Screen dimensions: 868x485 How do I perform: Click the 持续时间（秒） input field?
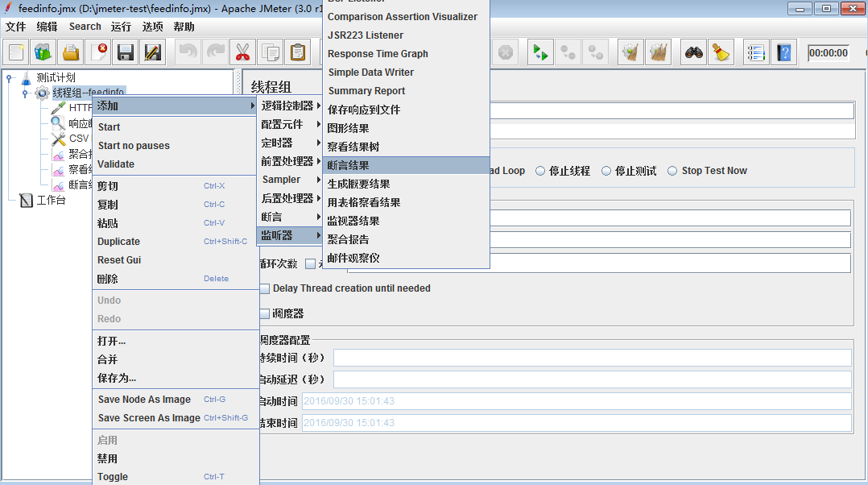[592, 359]
